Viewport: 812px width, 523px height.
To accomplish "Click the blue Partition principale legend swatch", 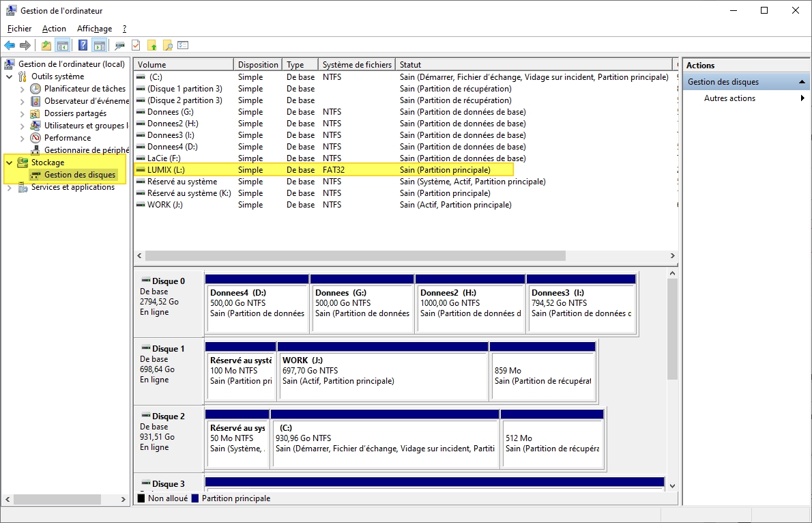I will [x=195, y=499].
